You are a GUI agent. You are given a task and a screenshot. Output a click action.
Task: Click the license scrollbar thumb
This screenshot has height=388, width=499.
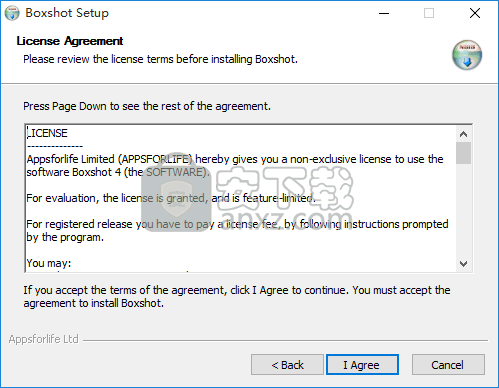(x=463, y=153)
